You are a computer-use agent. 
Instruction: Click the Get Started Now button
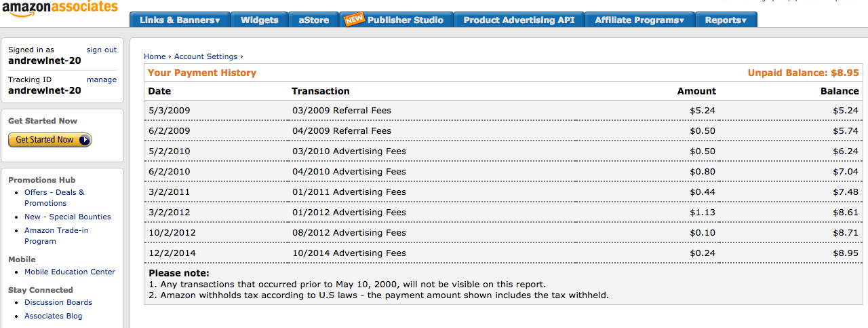pyautogui.click(x=50, y=140)
